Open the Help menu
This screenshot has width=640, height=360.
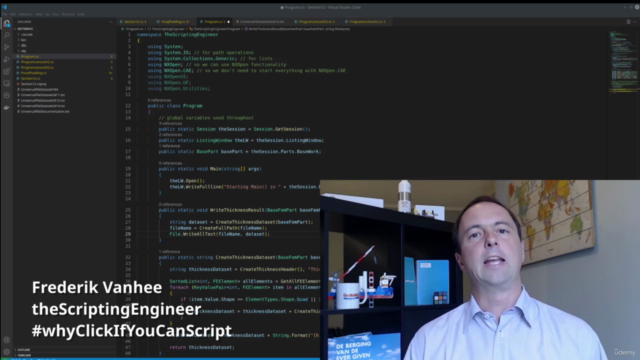(x=81, y=14)
